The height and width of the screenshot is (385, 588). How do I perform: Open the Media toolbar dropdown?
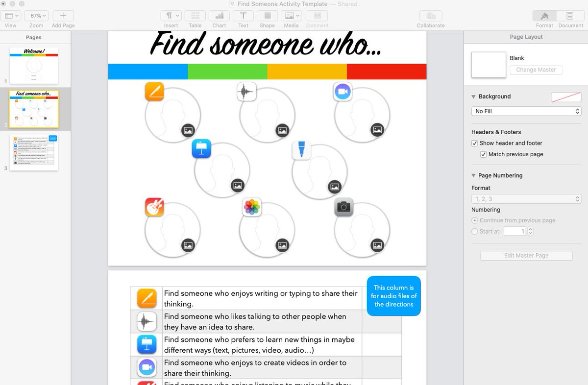pos(291,16)
